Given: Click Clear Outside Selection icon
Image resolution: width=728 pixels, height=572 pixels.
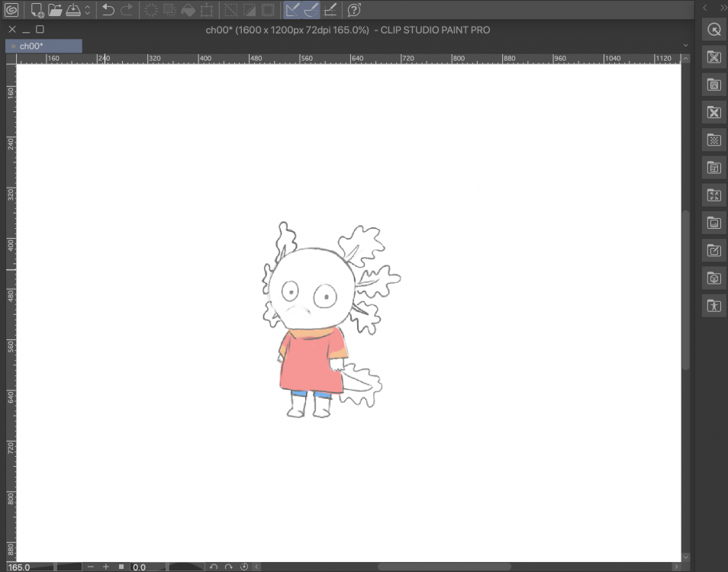Looking at the screenshot, I should pos(169,10).
